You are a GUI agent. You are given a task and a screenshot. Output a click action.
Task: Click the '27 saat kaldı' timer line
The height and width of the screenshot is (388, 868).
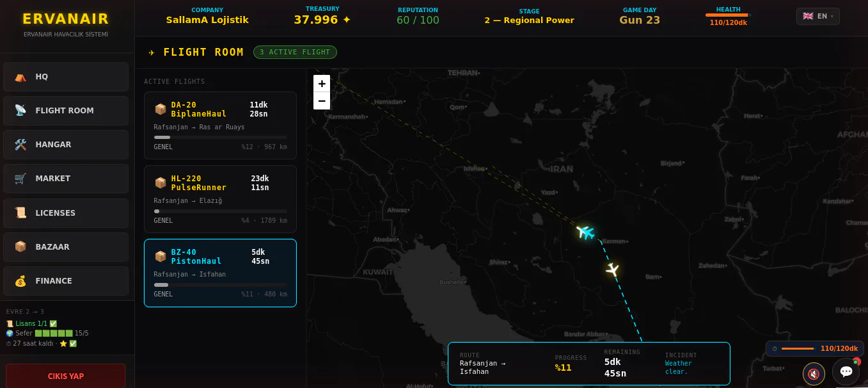[x=42, y=344]
